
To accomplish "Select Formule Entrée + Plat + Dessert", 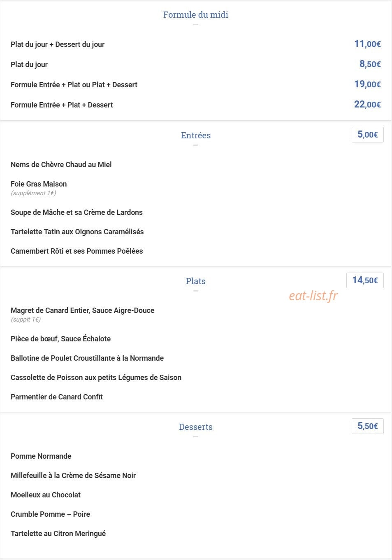I will point(62,105).
